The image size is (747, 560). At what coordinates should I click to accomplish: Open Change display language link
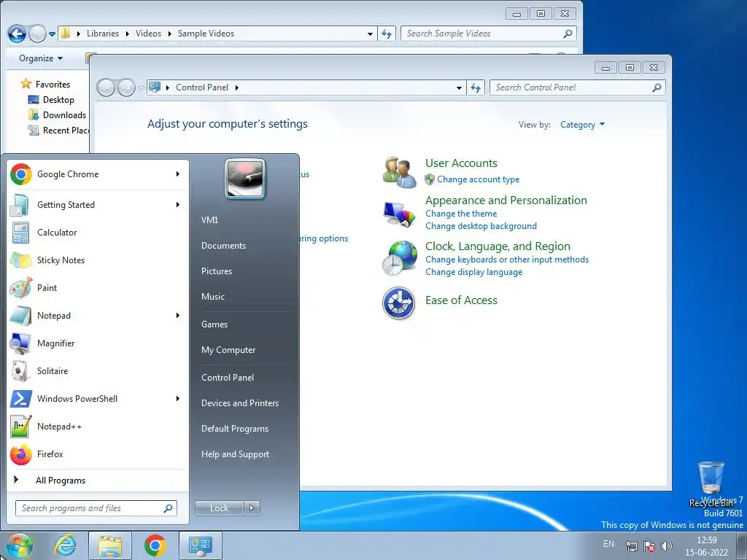tap(474, 272)
